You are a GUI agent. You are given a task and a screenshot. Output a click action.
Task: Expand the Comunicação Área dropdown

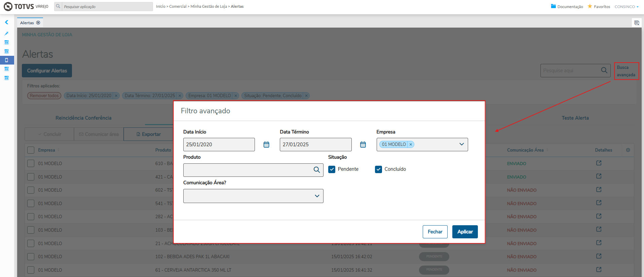click(317, 196)
